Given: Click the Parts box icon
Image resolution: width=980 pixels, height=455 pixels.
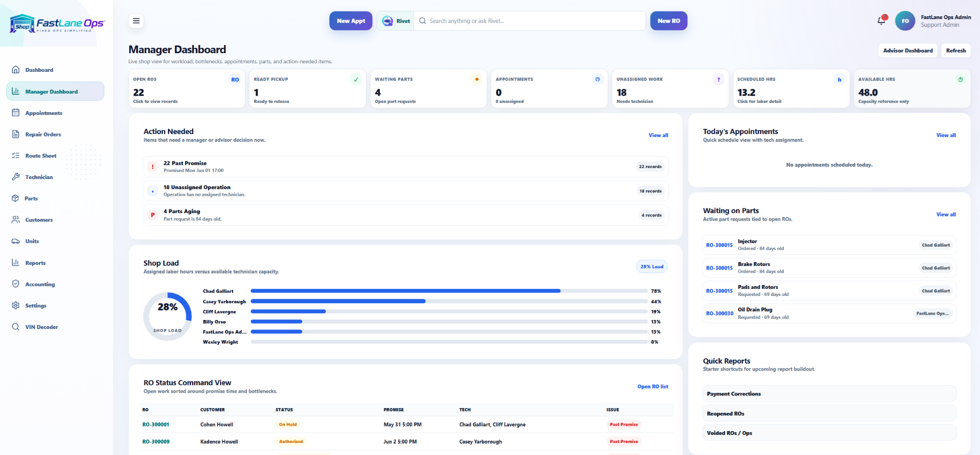Looking at the screenshot, I should point(15,198).
